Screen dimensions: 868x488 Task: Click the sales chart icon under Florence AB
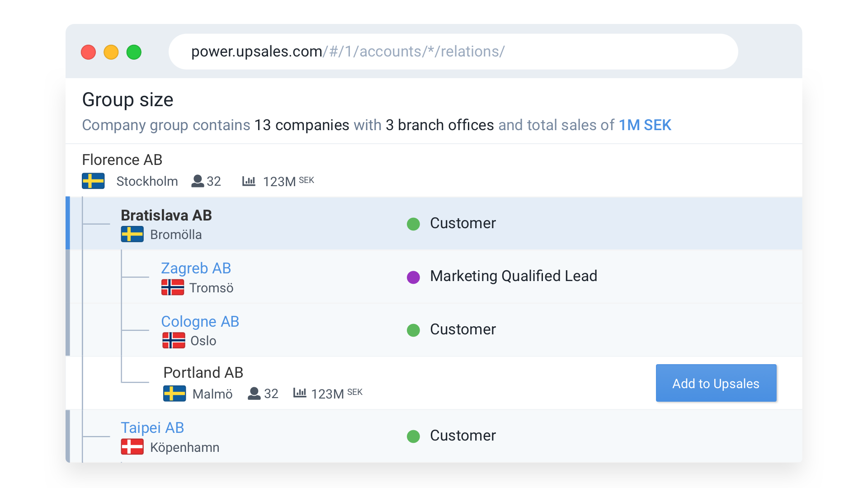tap(249, 181)
